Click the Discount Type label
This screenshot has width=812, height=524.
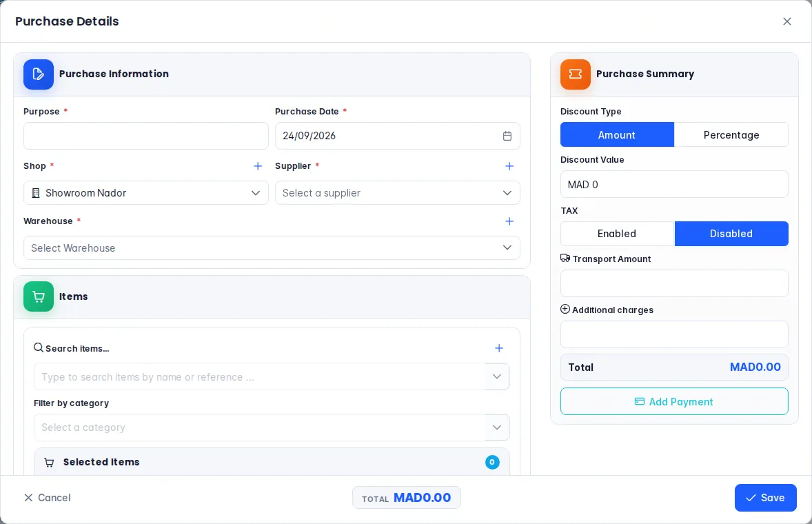tap(591, 111)
